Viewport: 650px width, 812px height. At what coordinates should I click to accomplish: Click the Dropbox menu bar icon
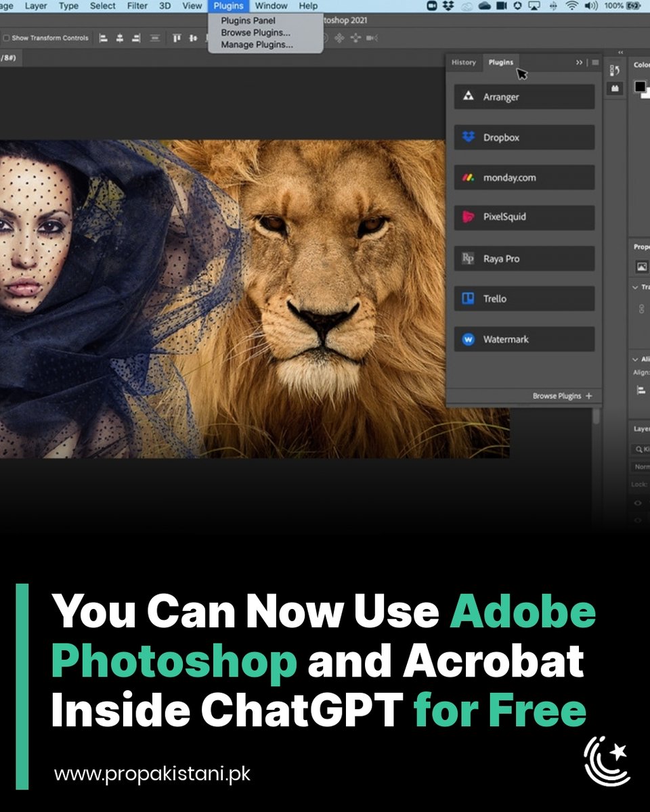click(x=448, y=5)
